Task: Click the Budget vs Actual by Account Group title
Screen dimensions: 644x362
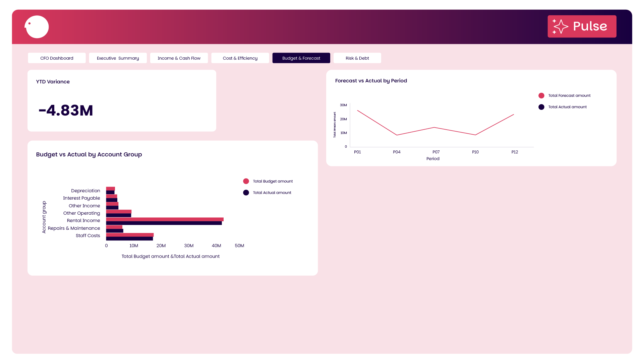Action: [x=89, y=154]
